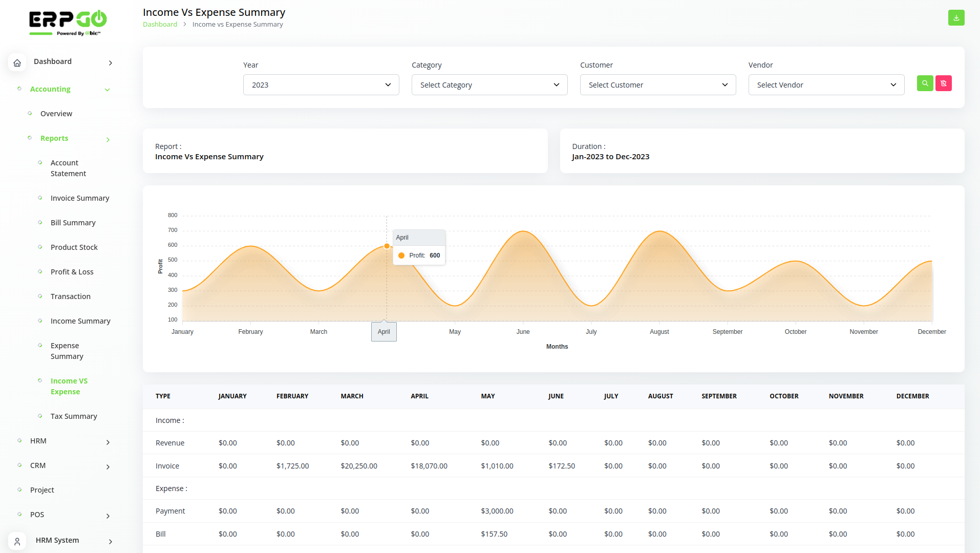Open the Select Customer dropdown
This screenshot has width=980, height=553.
click(x=658, y=85)
